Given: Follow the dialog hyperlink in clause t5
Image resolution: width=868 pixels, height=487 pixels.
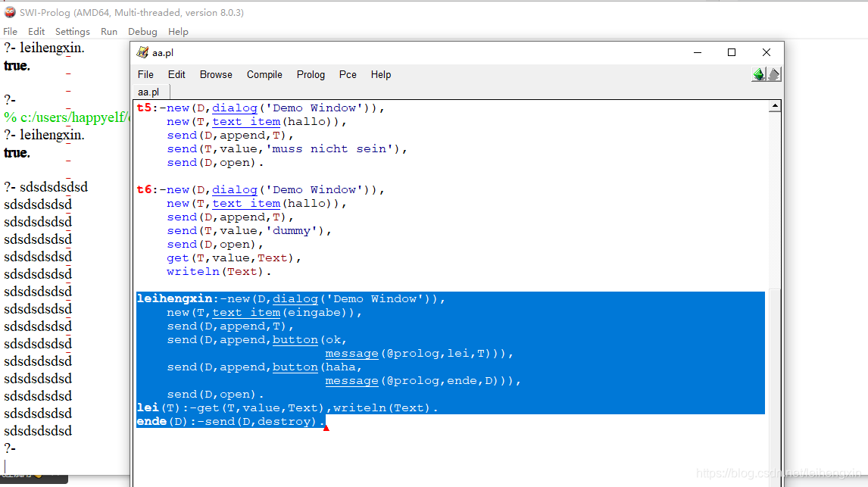Looking at the screenshot, I should (235, 108).
